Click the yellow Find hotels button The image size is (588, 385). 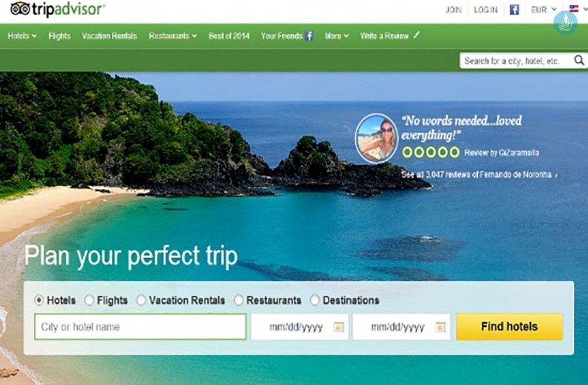click(509, 327)
